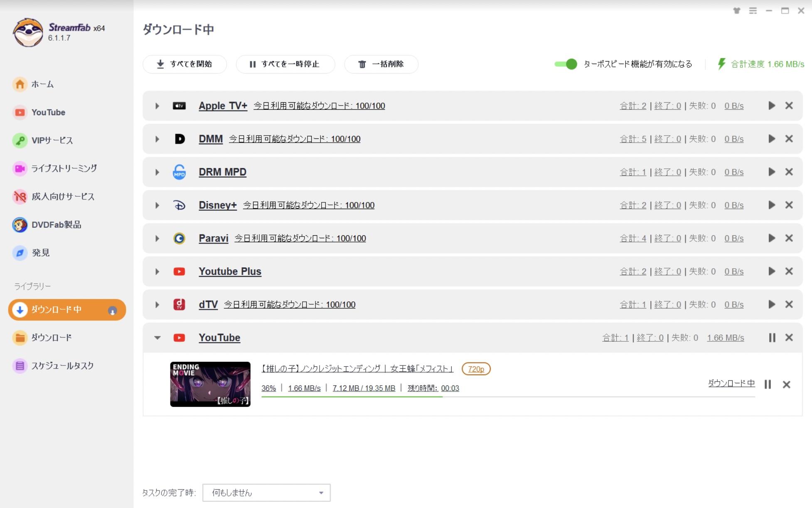The image size is (812, 508).
Task: Select ダウンロード中 library tab
Action: coord(67,310)
